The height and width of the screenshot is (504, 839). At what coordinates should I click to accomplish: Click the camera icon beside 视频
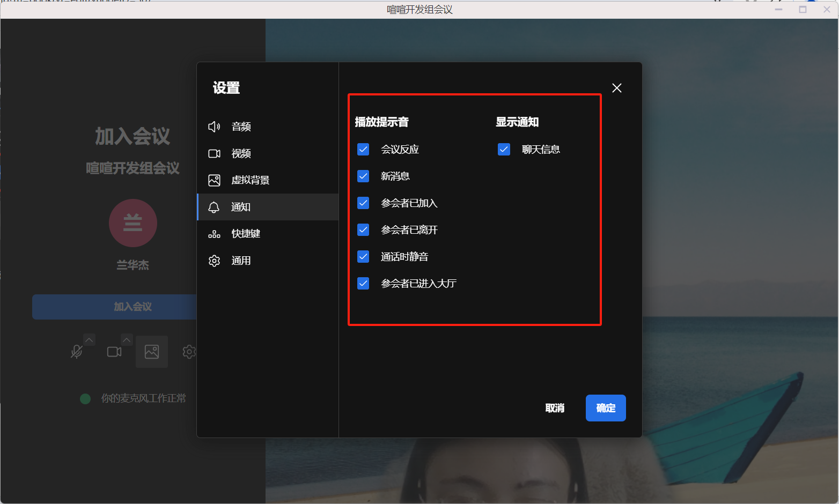214,153
